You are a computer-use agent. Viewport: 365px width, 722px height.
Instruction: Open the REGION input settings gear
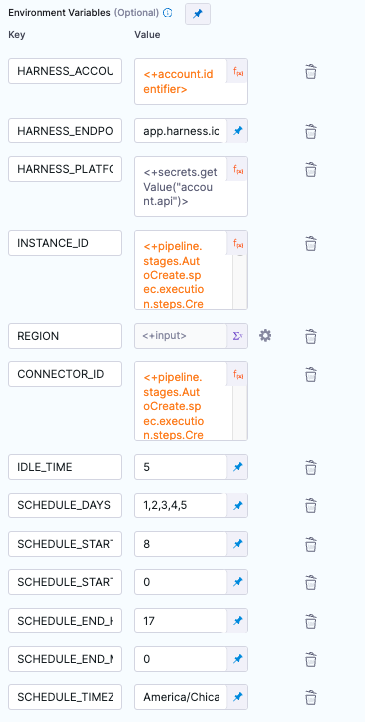coord(265,336)
